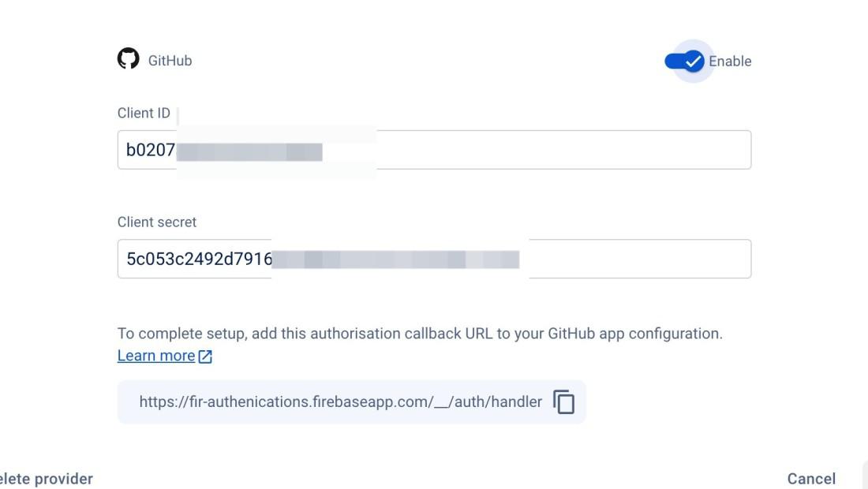The height and width of the screenshot is (489, 868).
Task: Click the 5c053c2492d7916 text in Client secret
Action: pos(199,259)
